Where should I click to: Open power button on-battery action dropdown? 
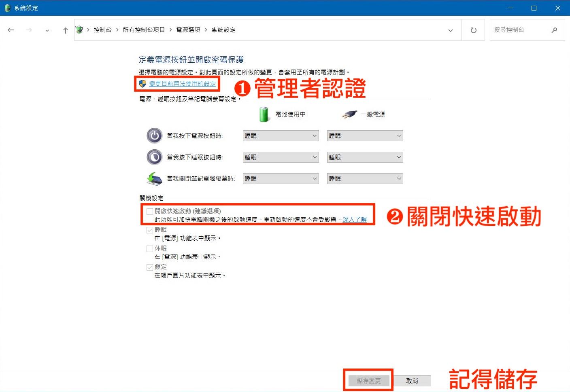(x=281, y=136)
